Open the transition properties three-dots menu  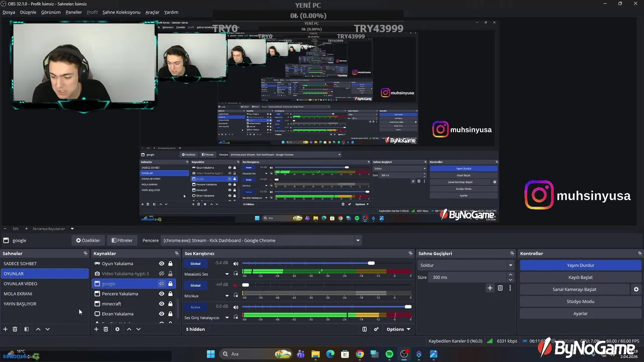coord(510,288)
